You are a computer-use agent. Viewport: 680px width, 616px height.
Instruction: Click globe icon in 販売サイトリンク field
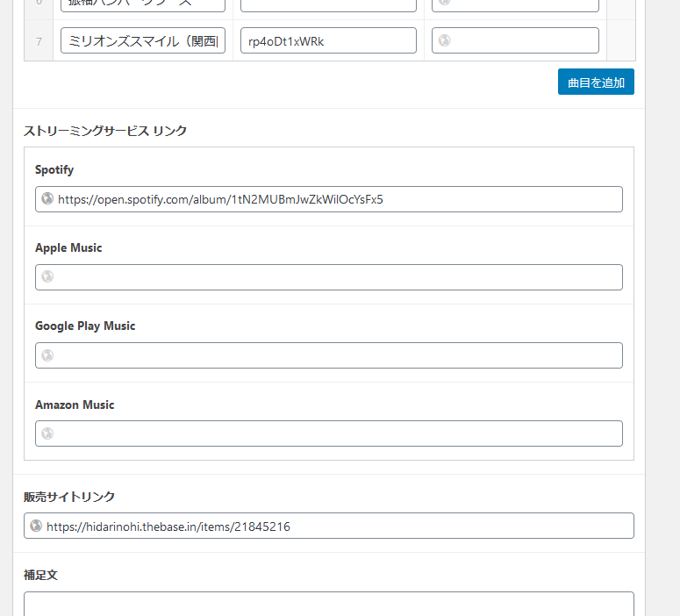pos(36,526)
